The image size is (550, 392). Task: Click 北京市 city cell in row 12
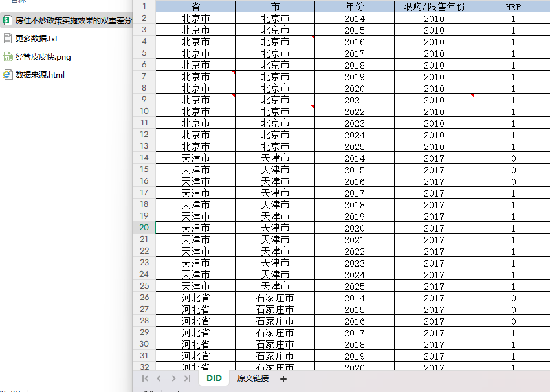click(275, 135)
